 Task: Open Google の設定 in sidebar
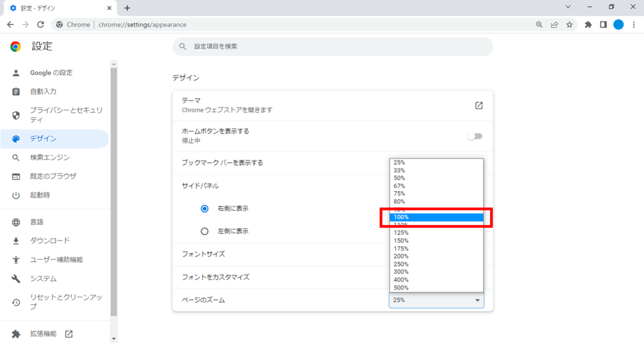(55, 72)
